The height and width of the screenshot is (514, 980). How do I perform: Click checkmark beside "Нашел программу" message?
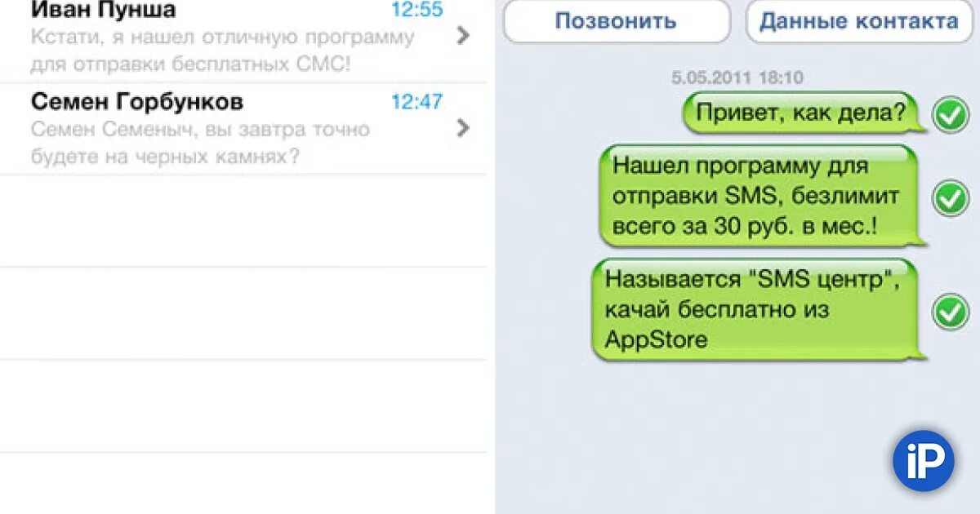pyautogui.click(x=951, y=197)
